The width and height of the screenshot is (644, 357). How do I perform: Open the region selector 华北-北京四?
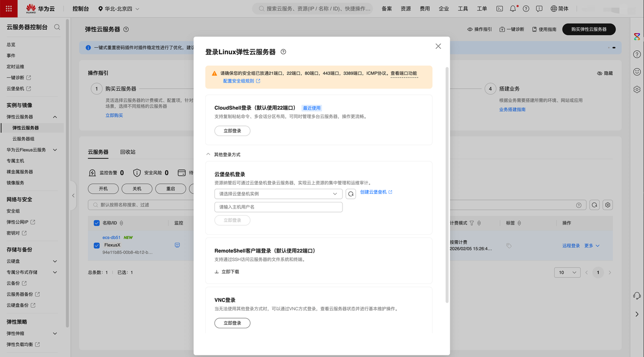tap(119, 9)
